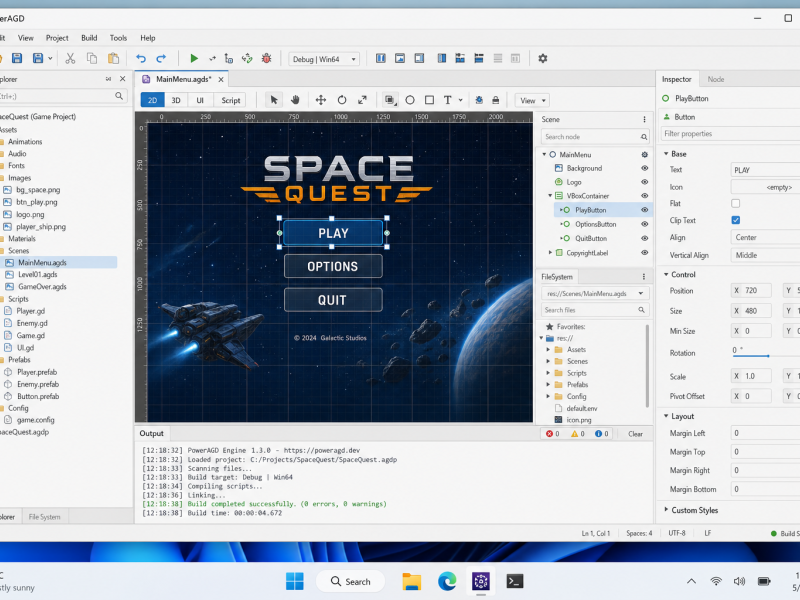Click the lock icon in the scene toolbar
Viewport: 800px width, 600px height.
coord(495,100)
